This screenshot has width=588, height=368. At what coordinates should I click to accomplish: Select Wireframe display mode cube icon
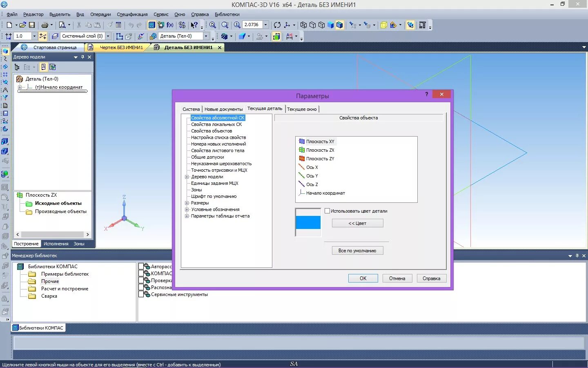[x=303, y=25]
